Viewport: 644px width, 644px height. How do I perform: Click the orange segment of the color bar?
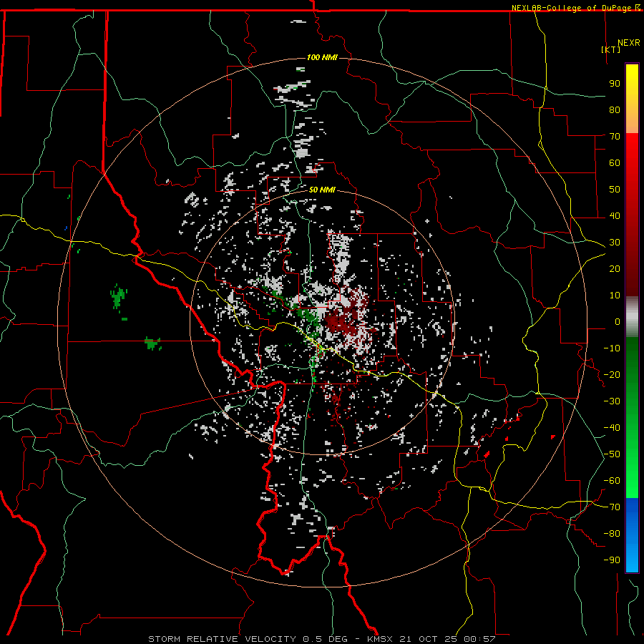(632, 122)
